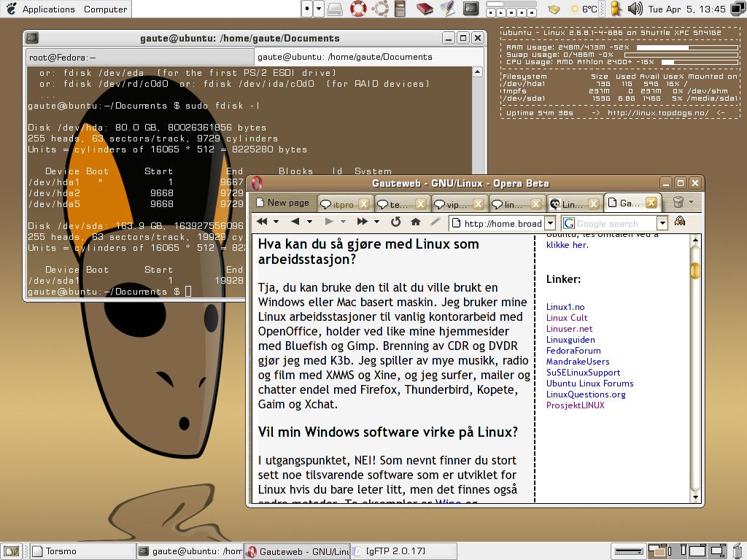
Task: Open dropdown arrow beside Opera trash can
Action: point(692,203)
